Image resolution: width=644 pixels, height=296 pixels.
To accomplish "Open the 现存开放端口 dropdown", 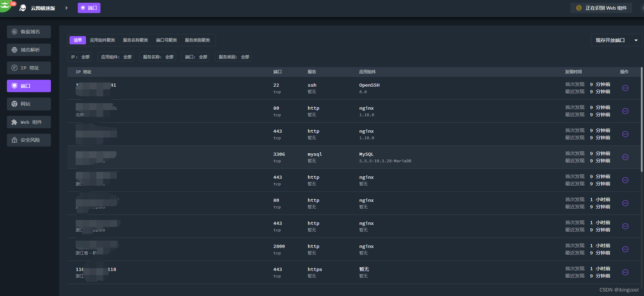I will pyautogui.click(x=616, y=40).
